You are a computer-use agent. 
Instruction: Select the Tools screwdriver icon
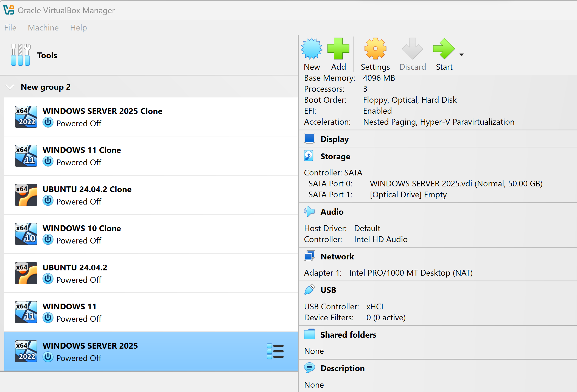(21, 55)
